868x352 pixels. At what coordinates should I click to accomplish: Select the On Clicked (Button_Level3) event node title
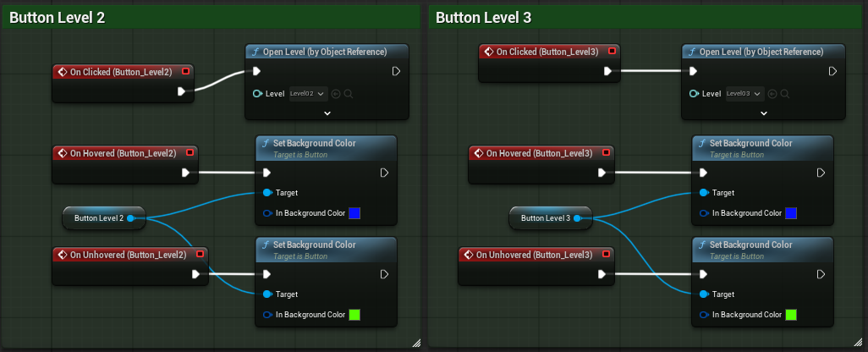[548, 52]
